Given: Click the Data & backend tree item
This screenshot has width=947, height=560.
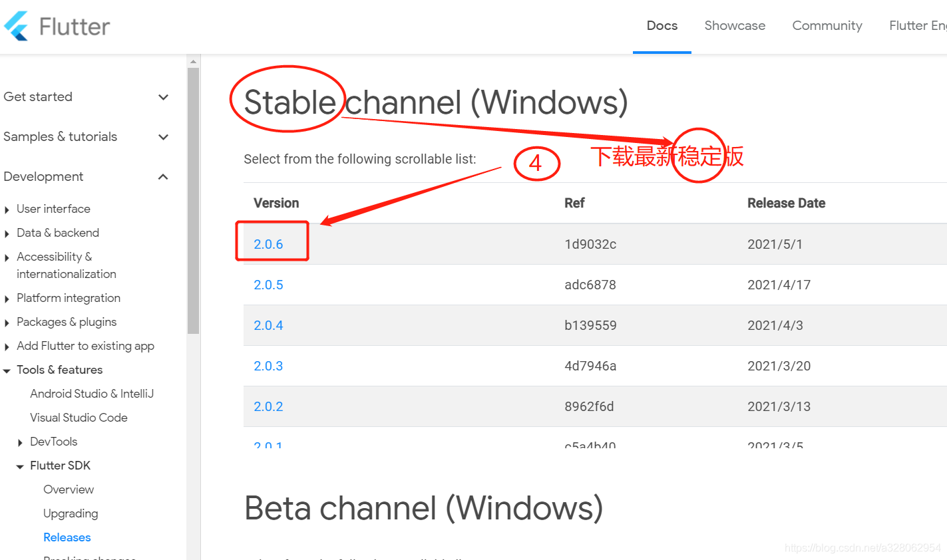Looking at the screenshot, I should [58, 233].
